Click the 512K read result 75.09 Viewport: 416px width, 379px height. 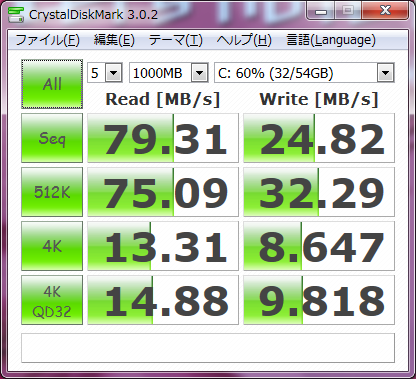(x=163, y=192)
